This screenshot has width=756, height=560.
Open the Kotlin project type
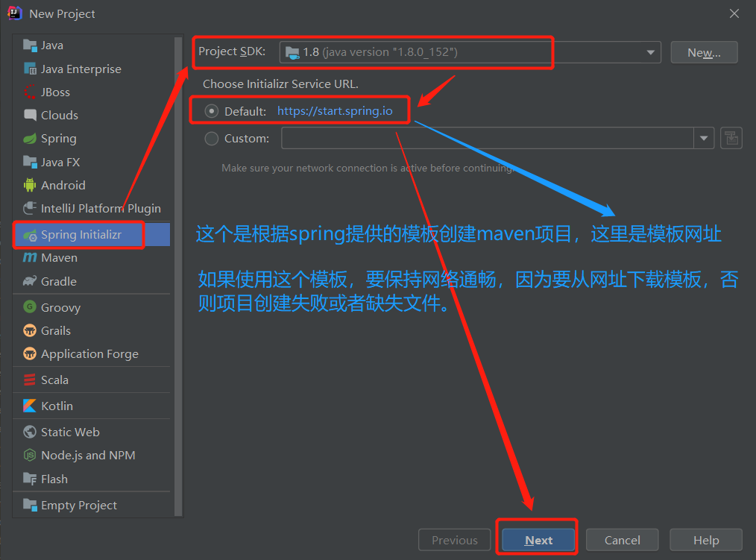click(x=54, y=406)
